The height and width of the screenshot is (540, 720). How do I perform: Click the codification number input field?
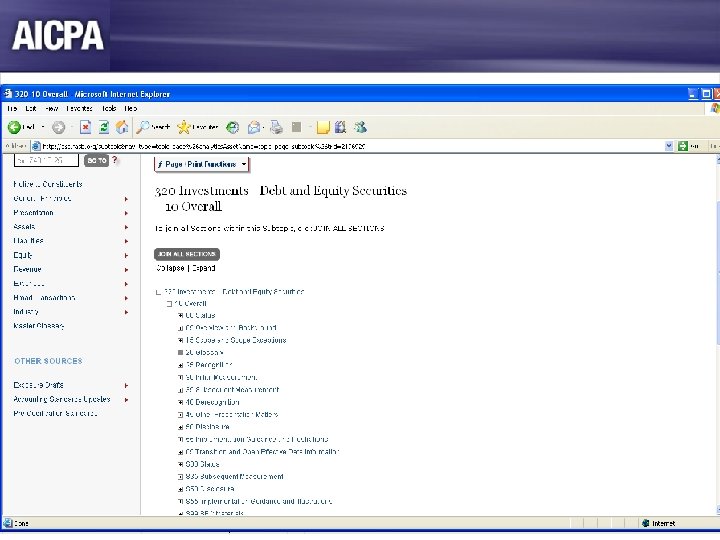click(46, 160)
